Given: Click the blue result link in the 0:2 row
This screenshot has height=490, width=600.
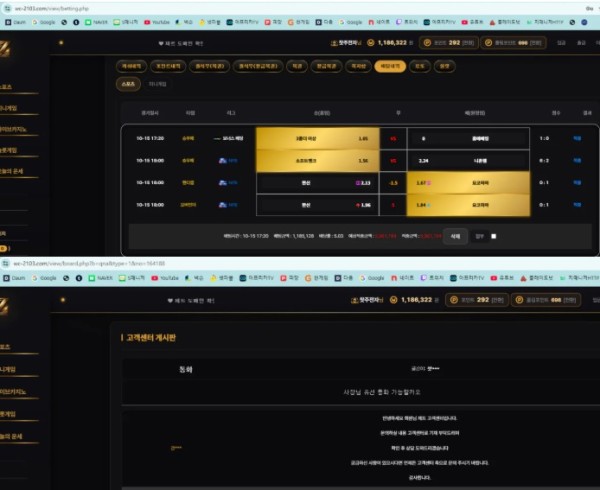Looking at the screenshot, I should tap(577, 160).
